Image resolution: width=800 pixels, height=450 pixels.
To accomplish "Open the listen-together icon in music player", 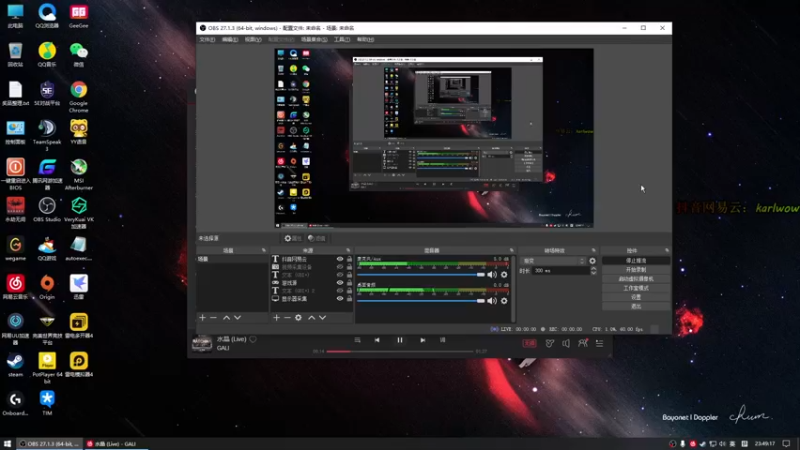I will 583,343.
